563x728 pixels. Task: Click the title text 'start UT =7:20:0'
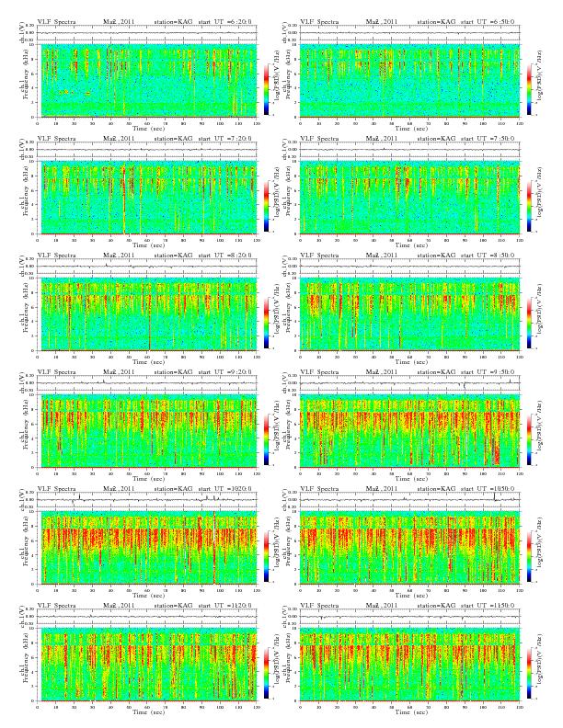click(x=224, y=139)
